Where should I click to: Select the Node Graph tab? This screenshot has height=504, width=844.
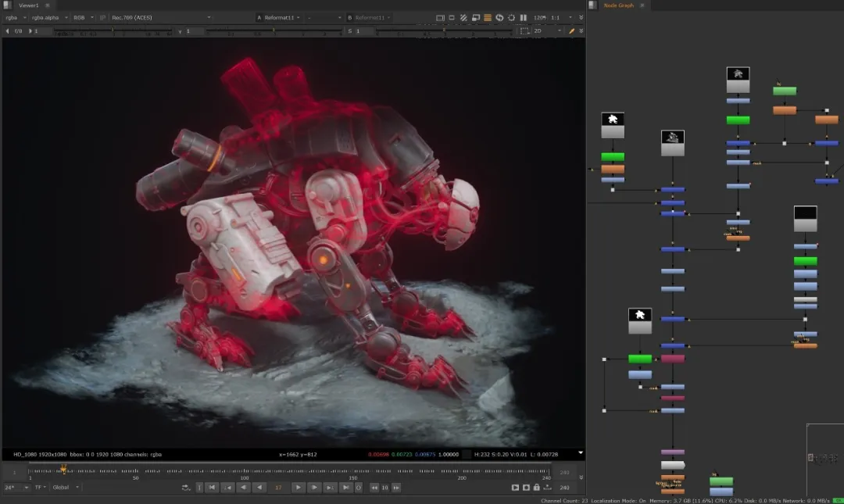[619, 5]
